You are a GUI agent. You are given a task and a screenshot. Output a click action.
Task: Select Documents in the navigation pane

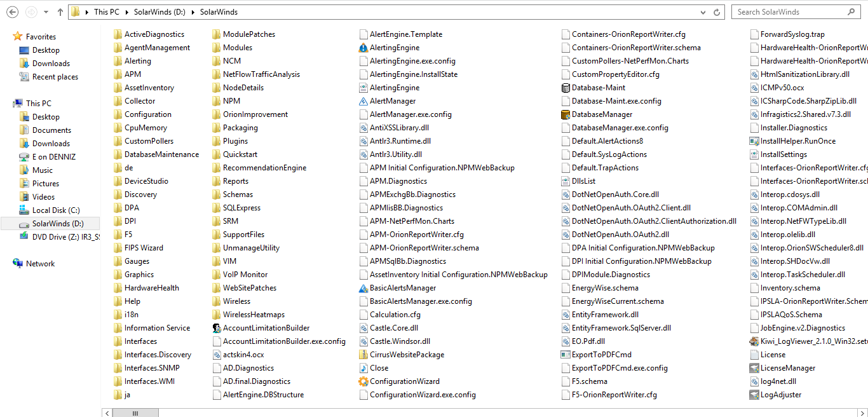(51, 130)
